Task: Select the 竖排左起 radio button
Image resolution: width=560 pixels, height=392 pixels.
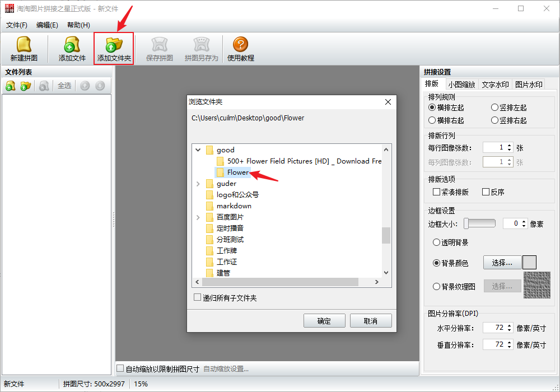Action: coord(494,108)
